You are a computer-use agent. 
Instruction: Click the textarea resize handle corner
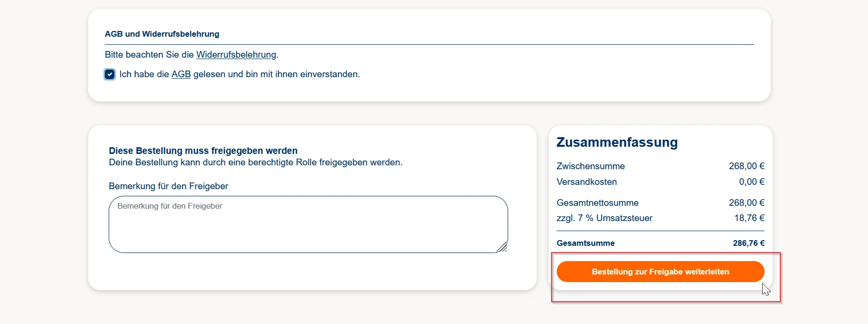pyautogui.click(x=502, y=247)
